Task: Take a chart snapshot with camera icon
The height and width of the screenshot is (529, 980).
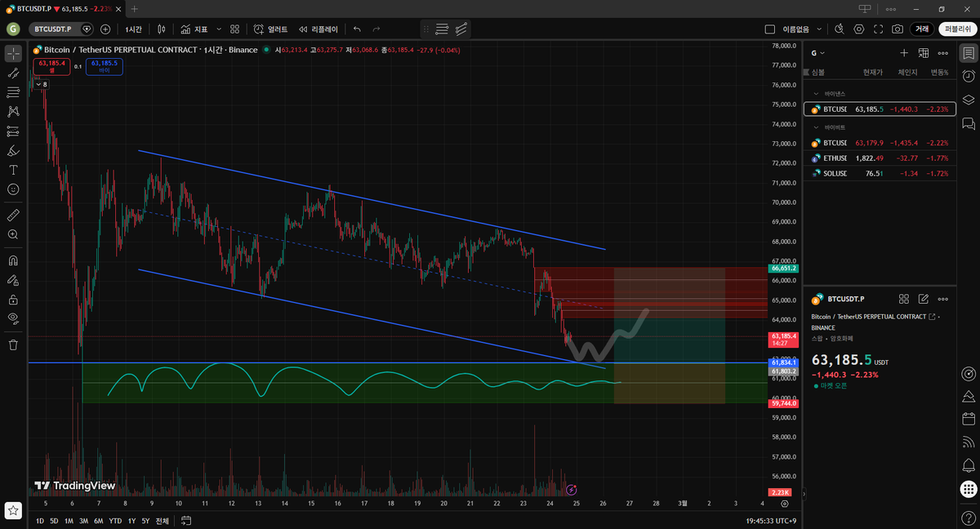Action: click(x=898, y=29)
